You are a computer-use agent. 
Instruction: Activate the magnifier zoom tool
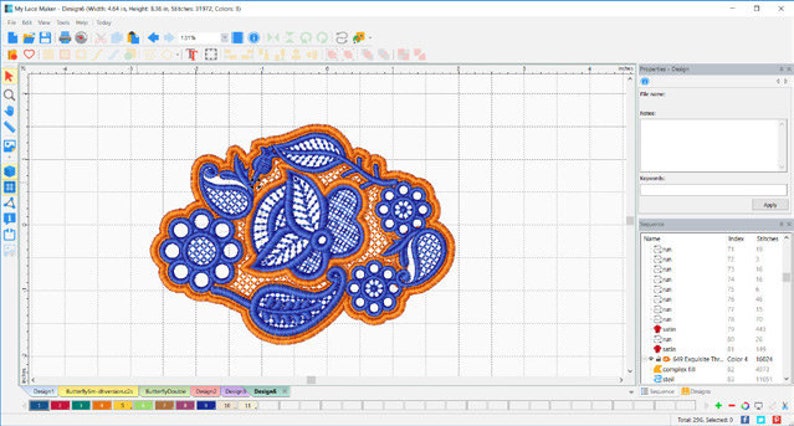point(9,95)
